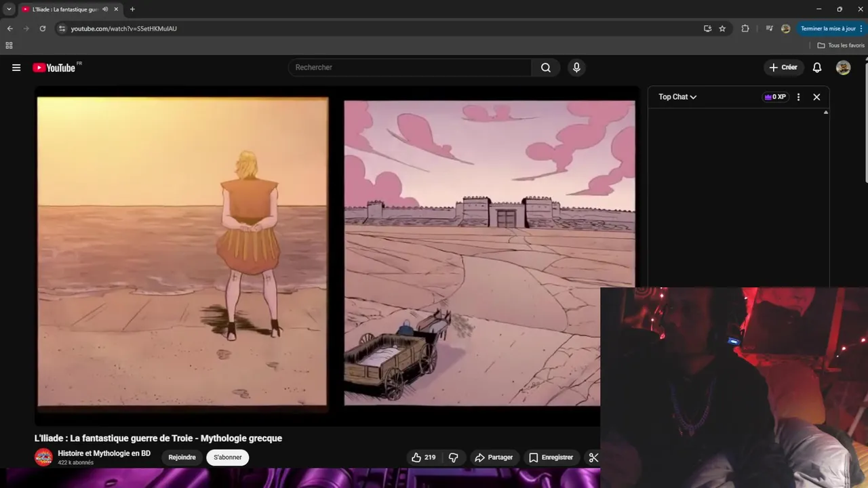
Task: Open the Chrome profile avatar
Action: [x=785, y=28]
